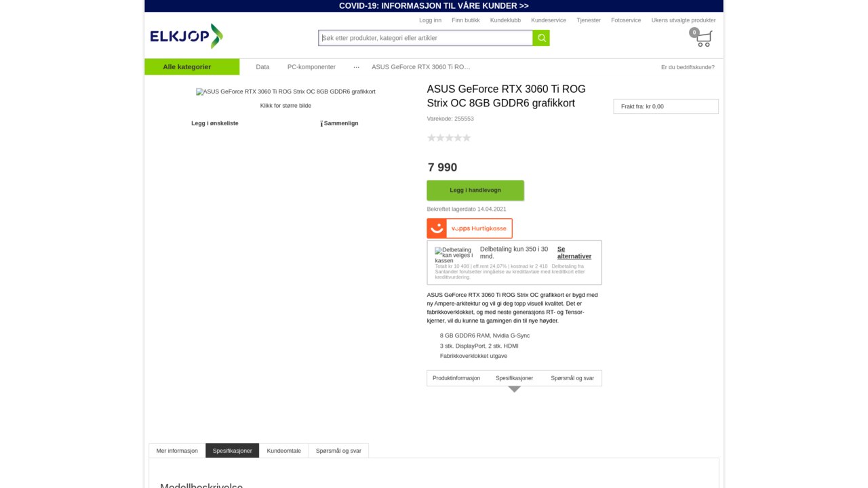This screenshot has width=868, height=488.
Task: Click the Klikk for større bilde caption
Action: [285, 106]
